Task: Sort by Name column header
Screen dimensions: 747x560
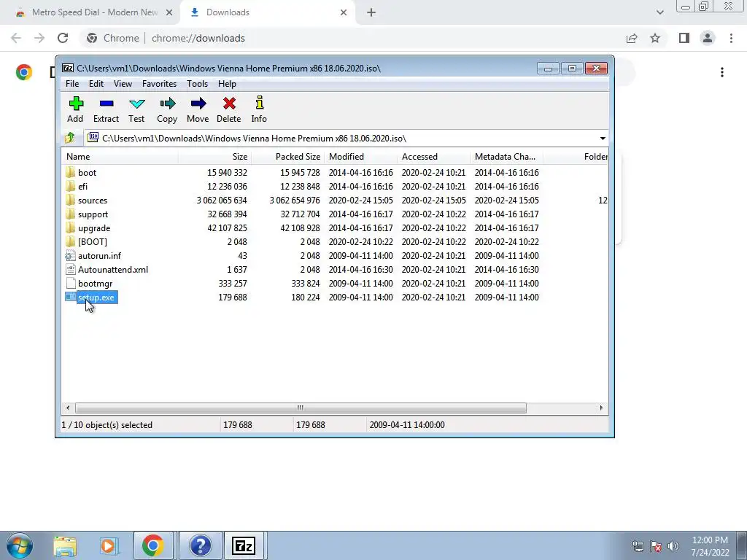Action: coord(120,157)
